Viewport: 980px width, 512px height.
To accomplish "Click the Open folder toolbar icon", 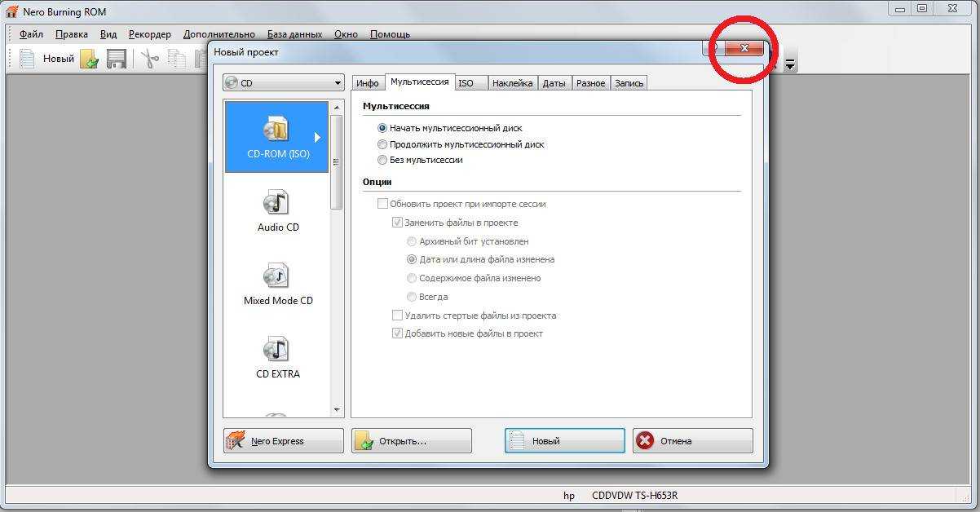I will point(90,59).
